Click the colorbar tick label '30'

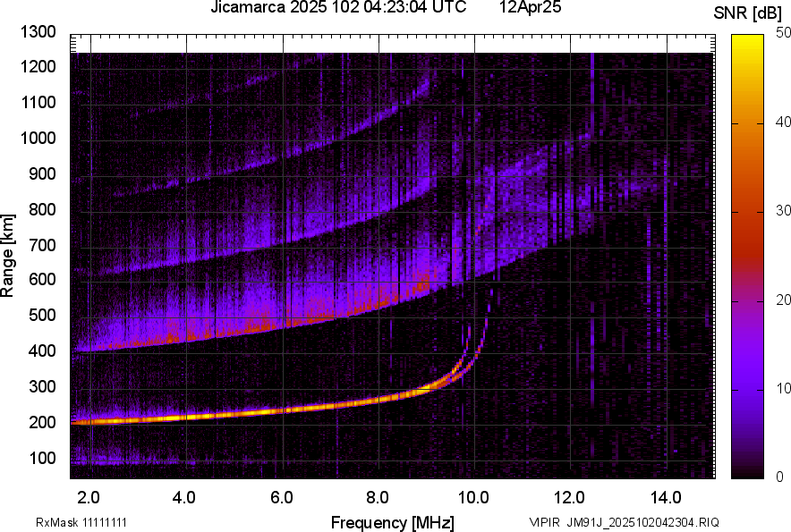pyautogui.click(x=783, y=210)
